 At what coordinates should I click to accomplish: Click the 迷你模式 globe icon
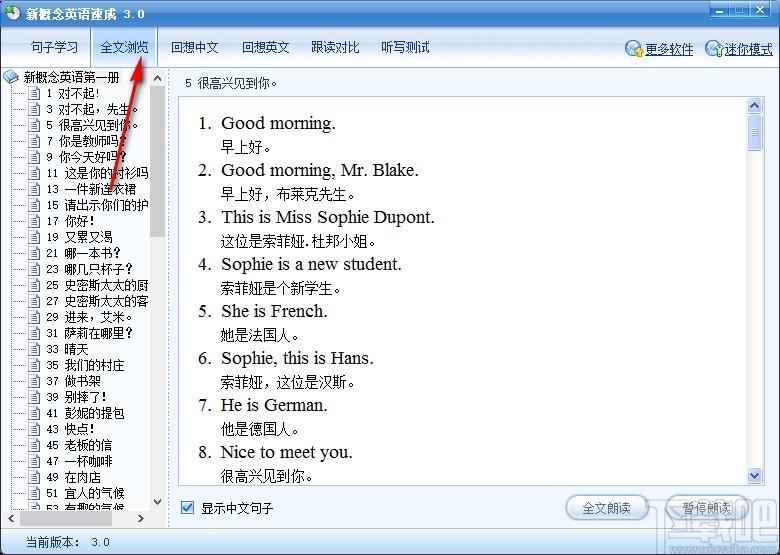pyautogui.click(x=714, y=48)
